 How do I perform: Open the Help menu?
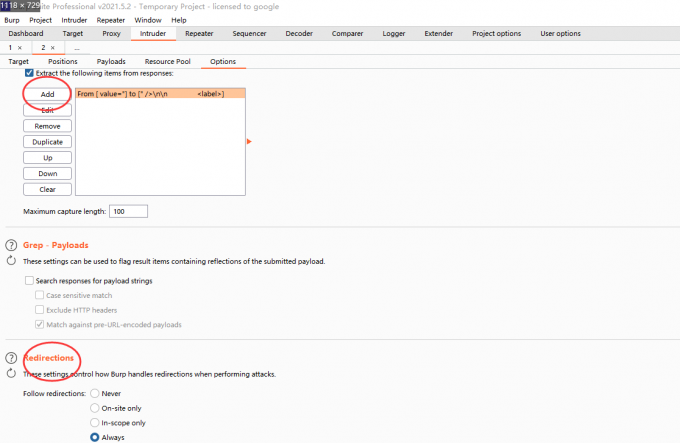click(x=179, y=20)
